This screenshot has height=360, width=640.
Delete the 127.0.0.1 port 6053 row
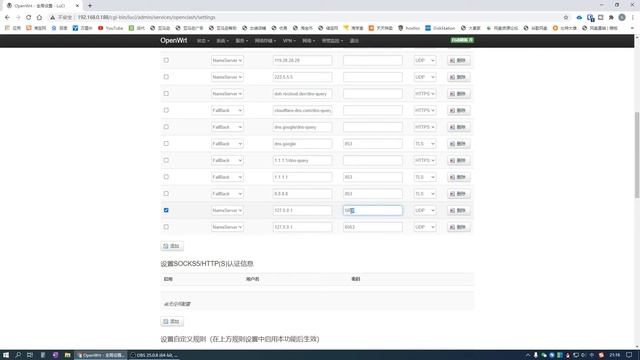click(x=458, y=227)
